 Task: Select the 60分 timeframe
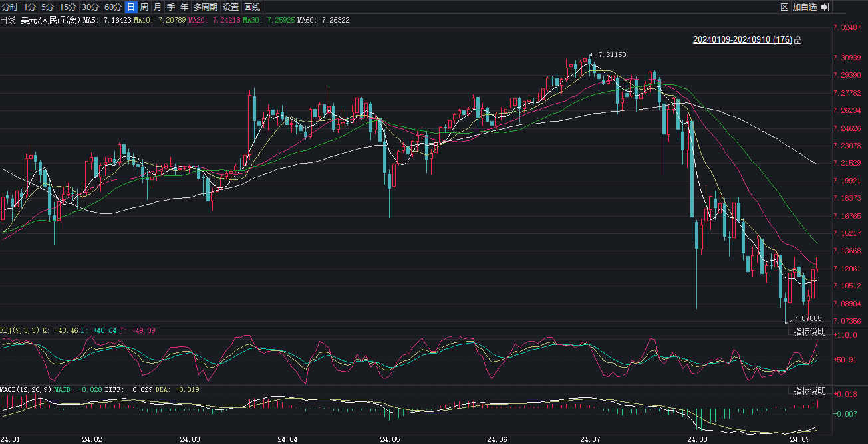(113, 7)
